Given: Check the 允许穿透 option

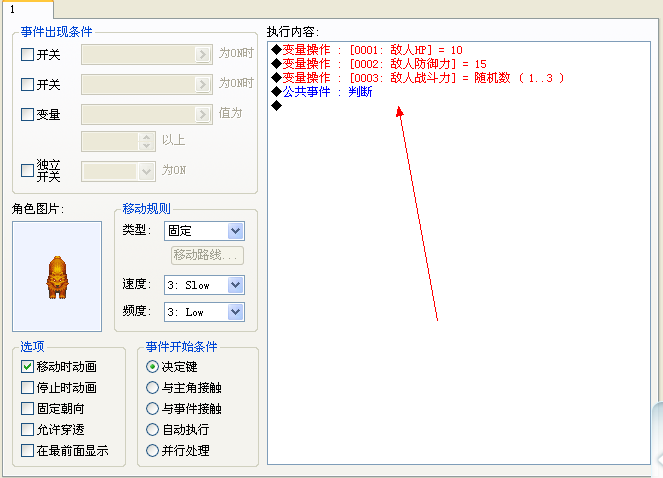Looking at the screenshot, I should pyautogui.click(x=27, y=429).
